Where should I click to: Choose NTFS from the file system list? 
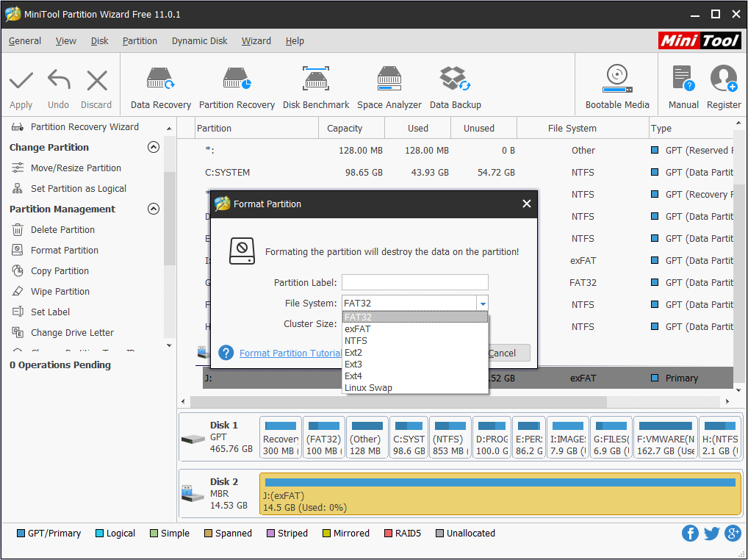356,341
